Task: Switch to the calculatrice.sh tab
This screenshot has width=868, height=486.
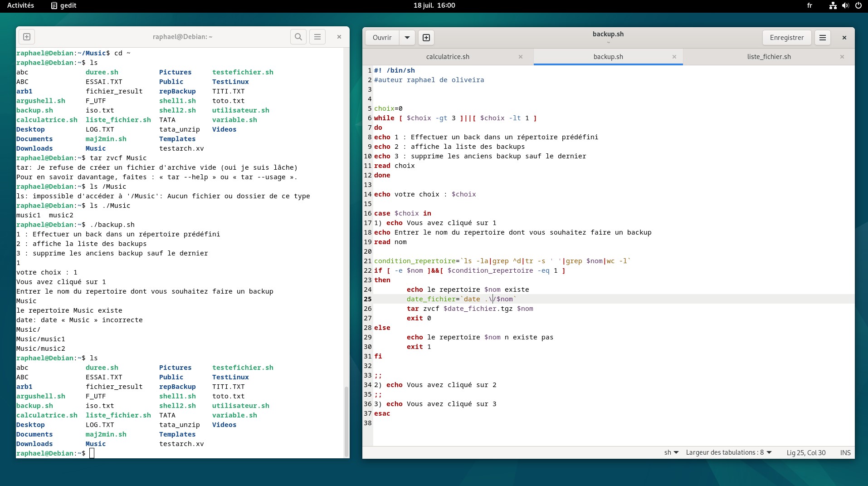Action: [448, 57]
